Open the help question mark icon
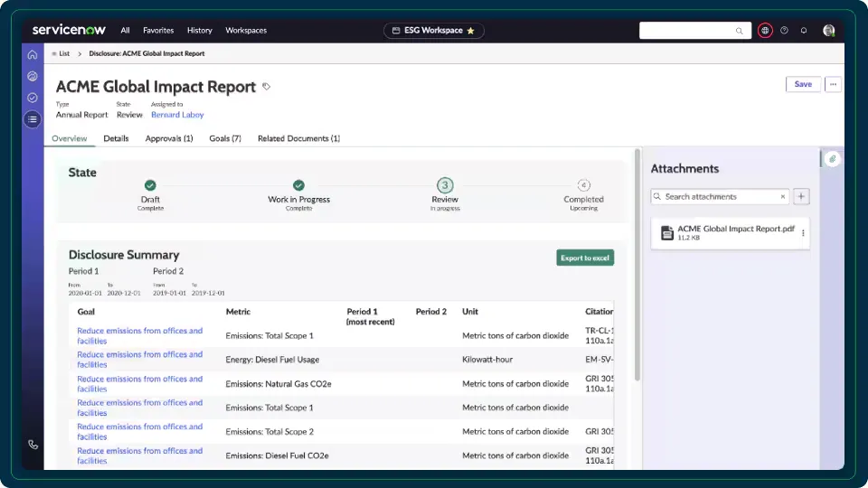The height and width of the screenshot is (488, 868). (784, 30)
